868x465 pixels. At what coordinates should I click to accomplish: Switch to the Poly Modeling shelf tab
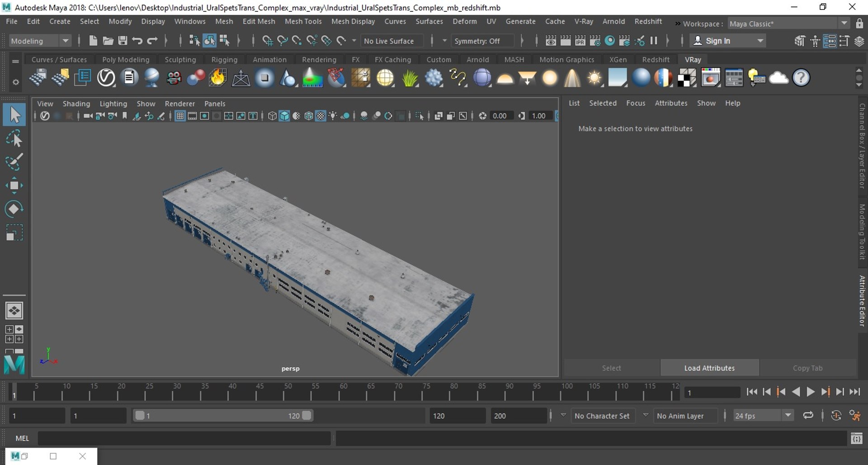pos(126,60)
